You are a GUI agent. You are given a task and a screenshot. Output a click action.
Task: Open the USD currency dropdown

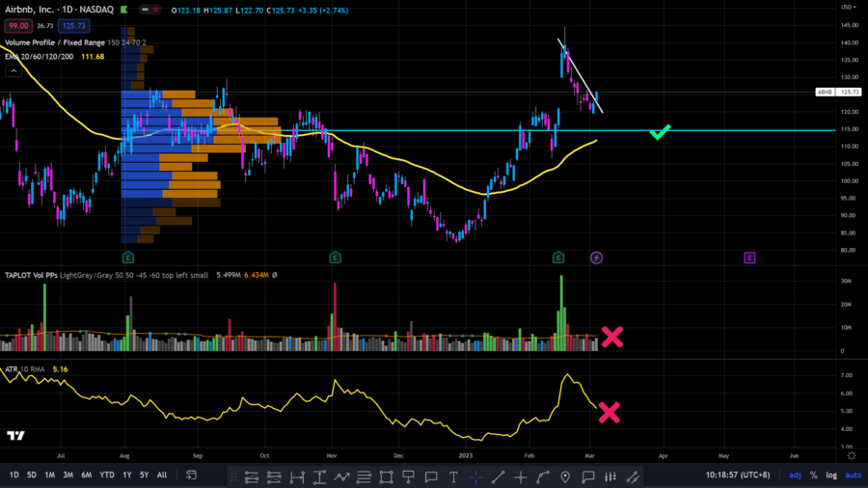coord(848,7)
